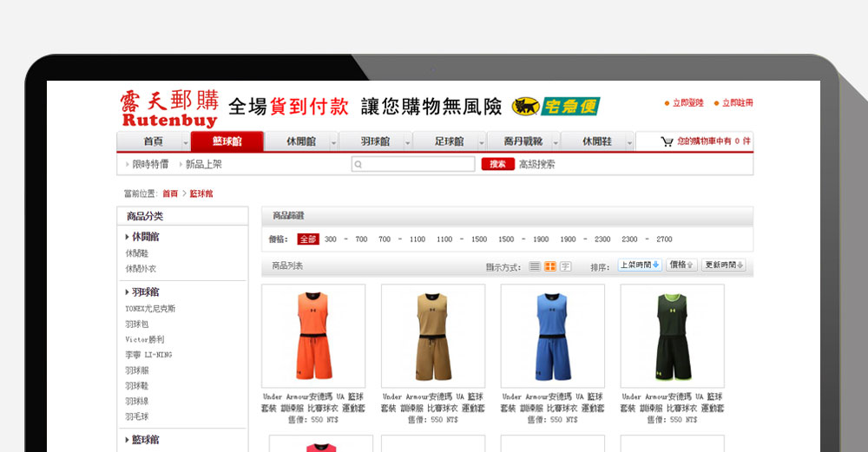This screenshot has height=452, width=868.
Task: Click the orange dot beside 立即註冊
Action: (x=716, y=103)
